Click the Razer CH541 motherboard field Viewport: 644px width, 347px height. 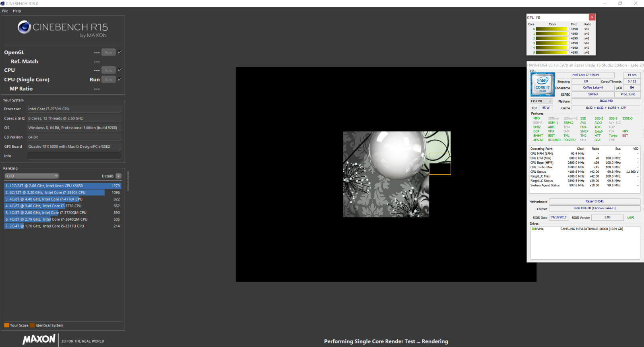pyautogui.click(x=594, y=201)
